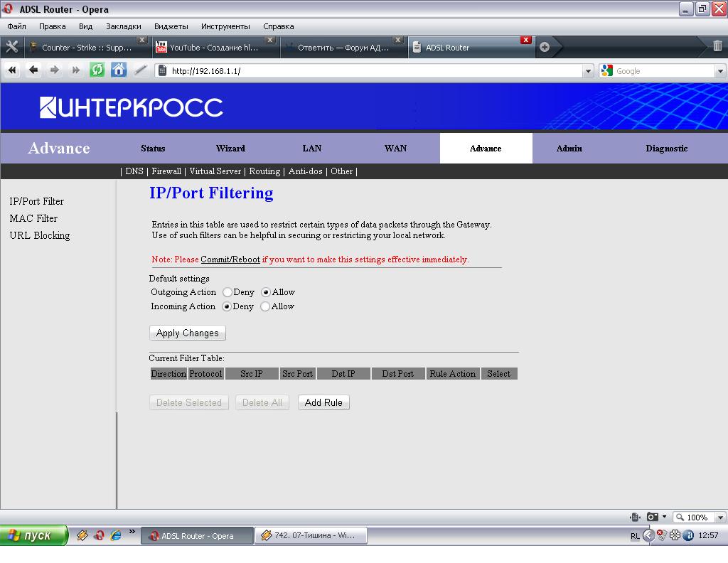Open the zoom percentage dropdown

click(x=720, y=517)
